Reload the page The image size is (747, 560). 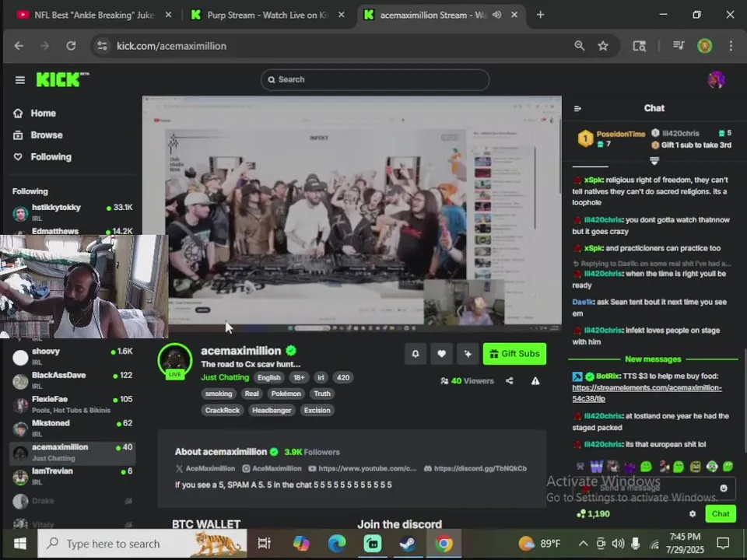pyautogui.click(x=71, y=46)
